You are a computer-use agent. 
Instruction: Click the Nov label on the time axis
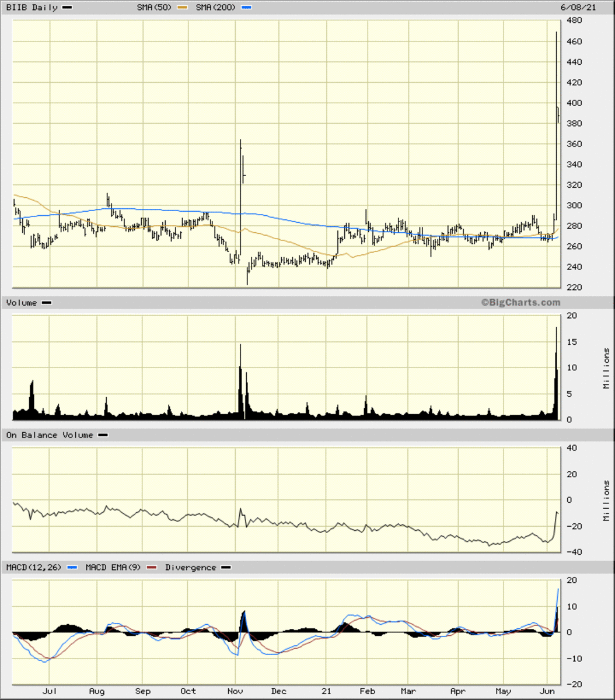coord(235,691)
